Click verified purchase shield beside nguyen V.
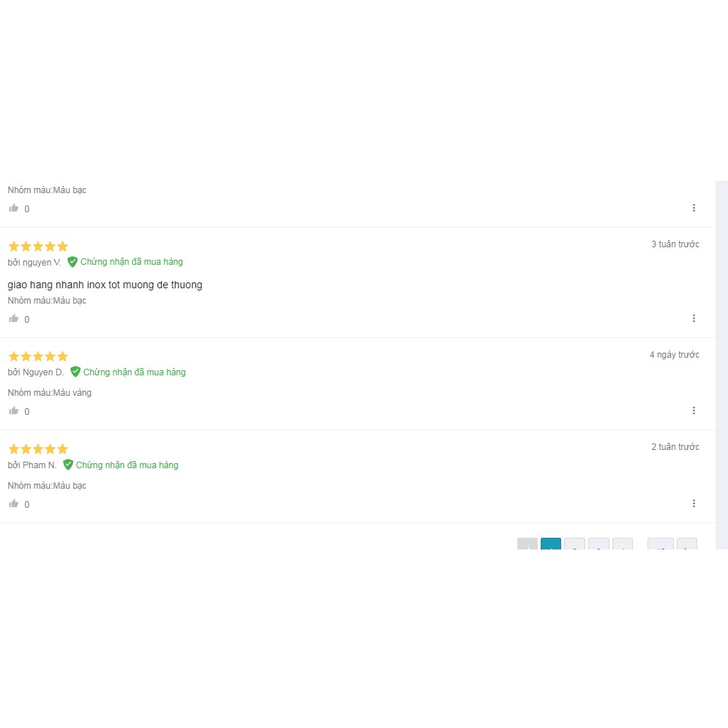728x728 pixels. pyautogui.click(x=72, y=262)
